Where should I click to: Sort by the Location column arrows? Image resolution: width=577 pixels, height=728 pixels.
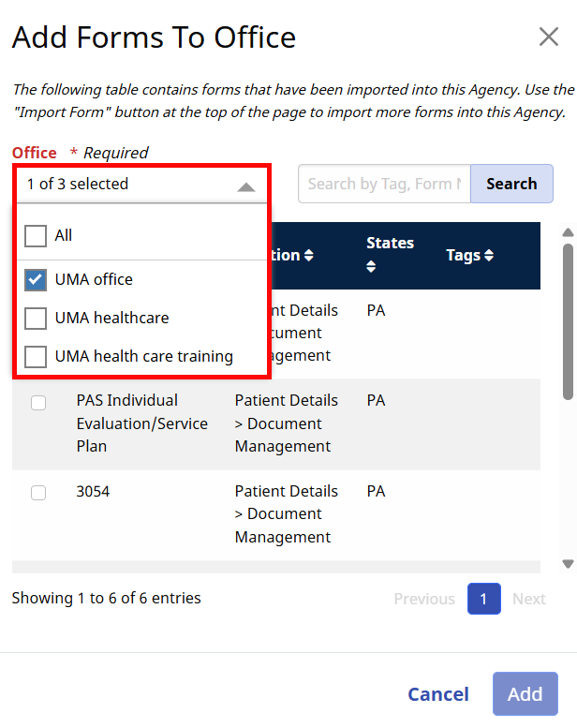[309, 256]
